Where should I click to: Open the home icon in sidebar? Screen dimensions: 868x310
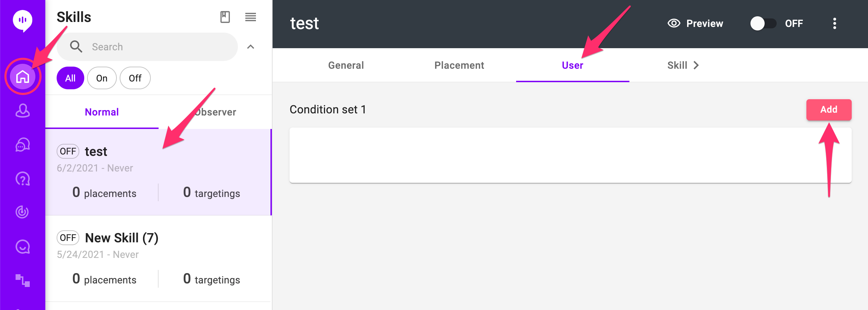(23, 76)
